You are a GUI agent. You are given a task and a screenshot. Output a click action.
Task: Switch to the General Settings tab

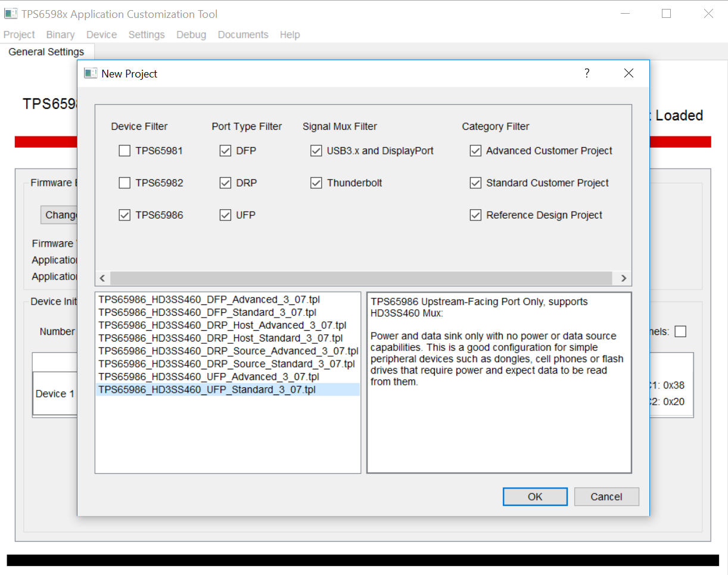pos(46,52)
